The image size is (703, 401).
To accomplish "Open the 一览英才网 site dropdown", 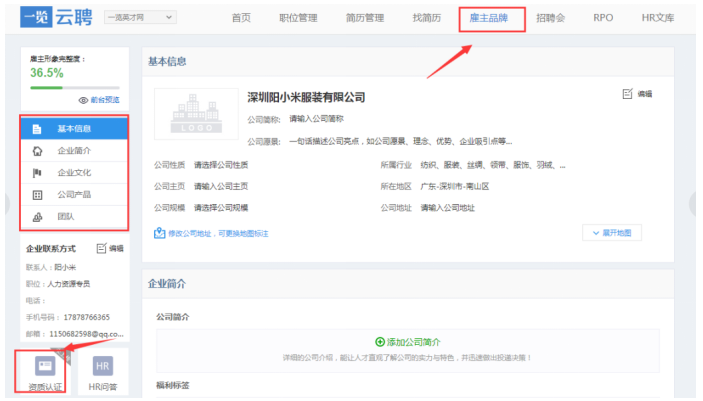I will tap(138, 18).
